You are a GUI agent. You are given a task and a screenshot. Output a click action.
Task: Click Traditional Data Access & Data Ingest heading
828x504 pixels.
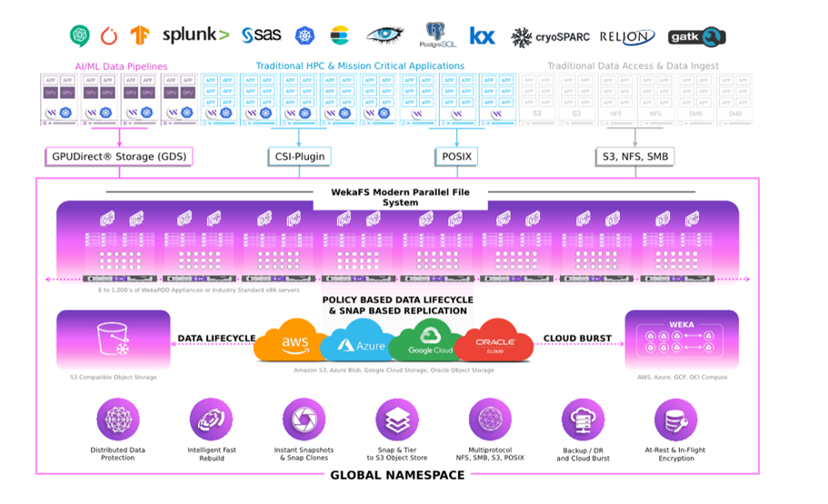point(633,66)
